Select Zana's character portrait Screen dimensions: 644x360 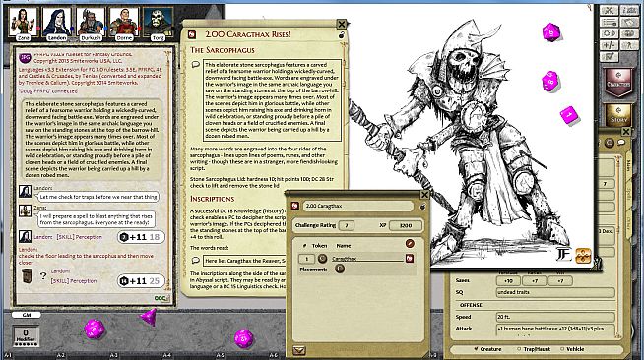click(23, 22)
